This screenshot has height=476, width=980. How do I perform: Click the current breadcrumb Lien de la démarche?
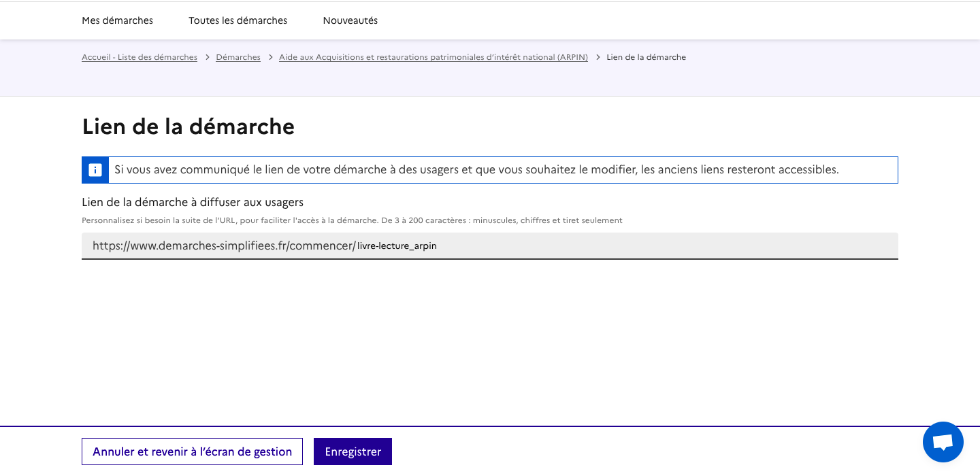point(646,58)
